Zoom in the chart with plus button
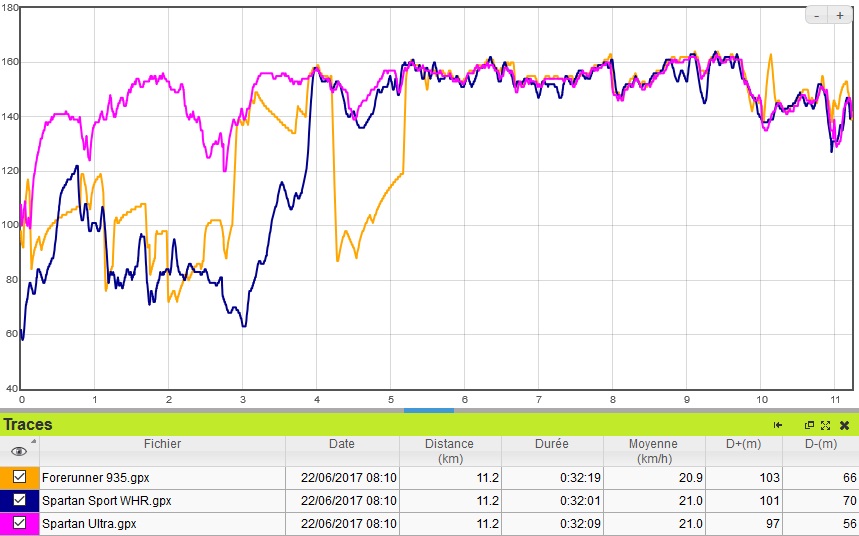 point(840,15)
